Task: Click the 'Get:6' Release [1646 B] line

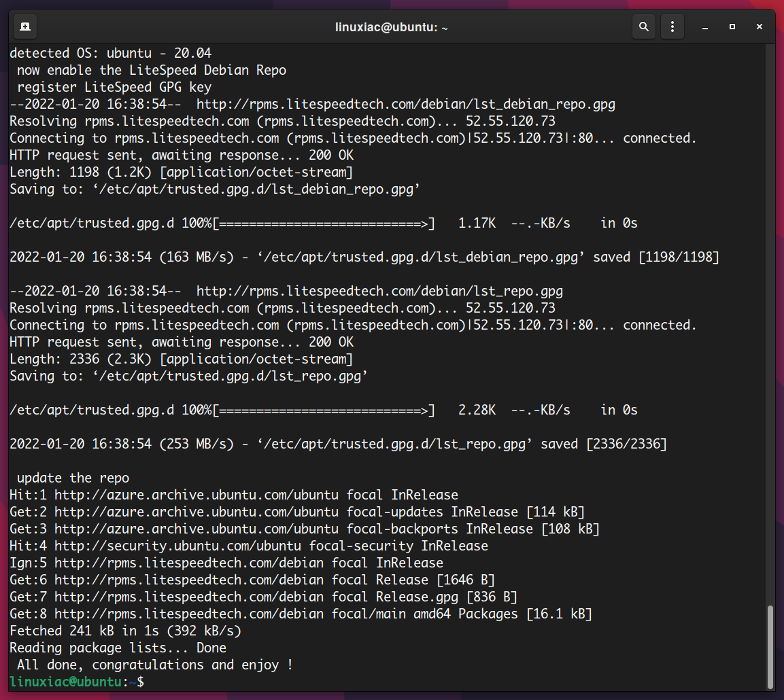Action: coord(252,580)
